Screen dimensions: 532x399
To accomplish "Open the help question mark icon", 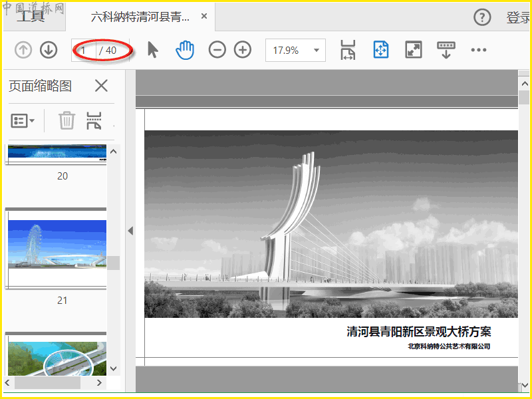I will [482, 17].
